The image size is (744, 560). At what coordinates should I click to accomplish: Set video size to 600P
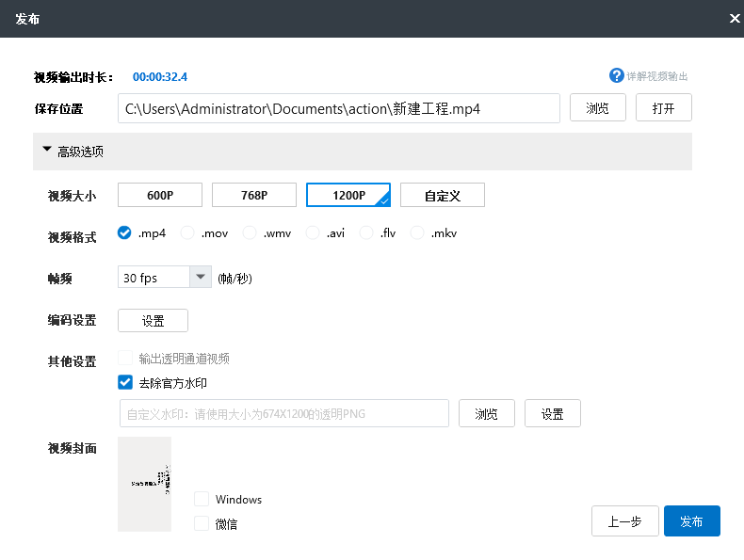[x=160, y=195]
